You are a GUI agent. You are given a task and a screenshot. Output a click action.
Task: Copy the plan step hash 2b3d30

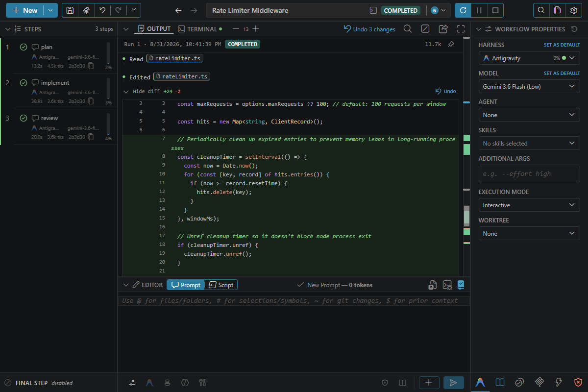coord(91,66)
